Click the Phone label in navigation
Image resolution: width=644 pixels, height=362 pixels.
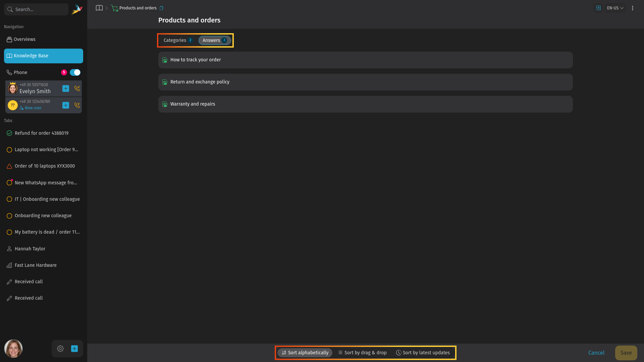pos(20,72)
